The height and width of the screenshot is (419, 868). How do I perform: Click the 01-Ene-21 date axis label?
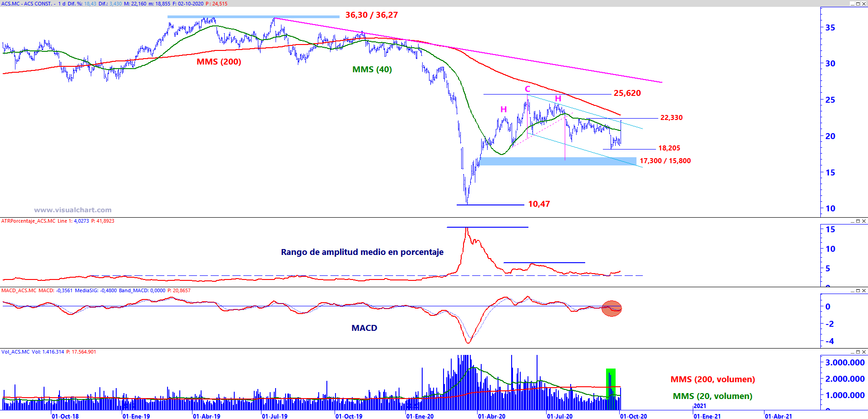(x=707, y=416)
